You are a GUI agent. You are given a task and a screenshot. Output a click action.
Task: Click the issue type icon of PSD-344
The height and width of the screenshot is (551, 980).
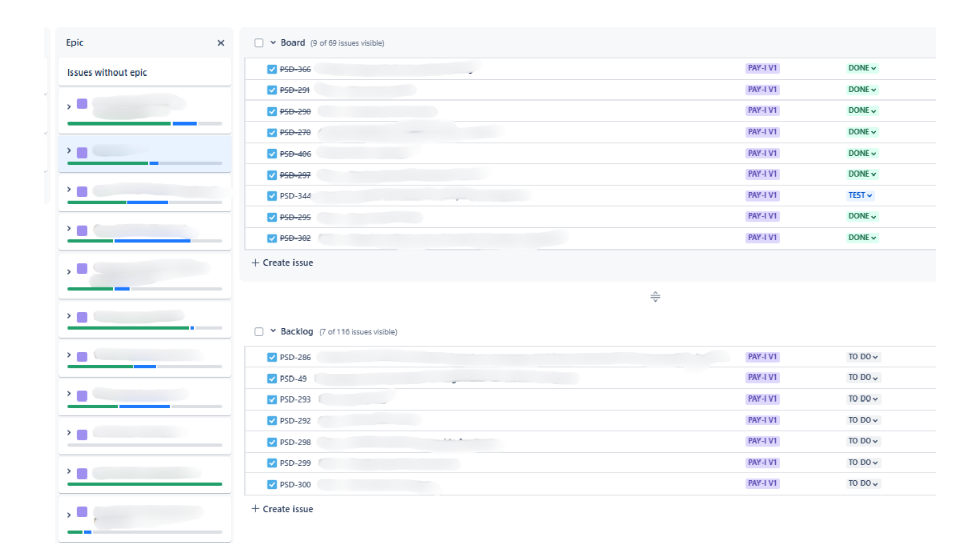pyautogui.click(x=272, y=196)
